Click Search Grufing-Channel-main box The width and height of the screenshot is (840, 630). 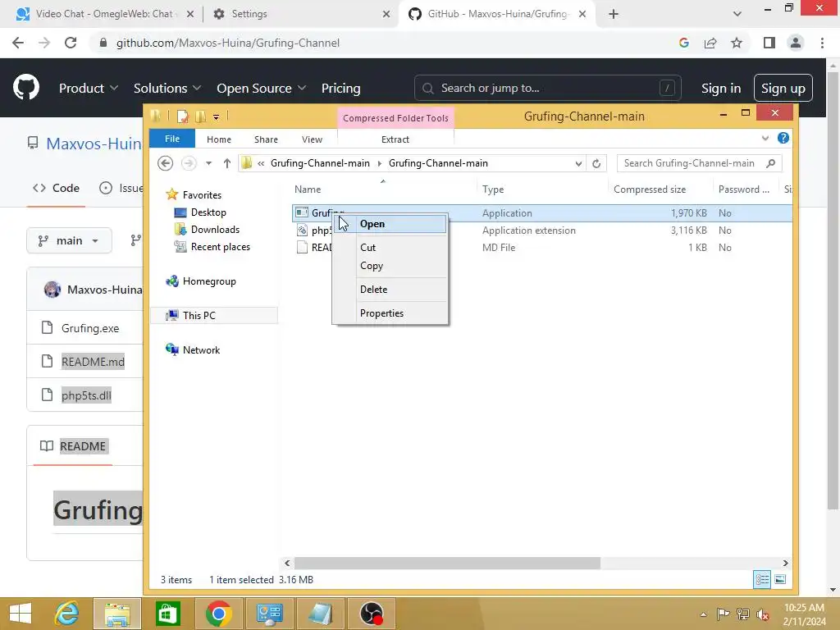(x=699, y=163)
